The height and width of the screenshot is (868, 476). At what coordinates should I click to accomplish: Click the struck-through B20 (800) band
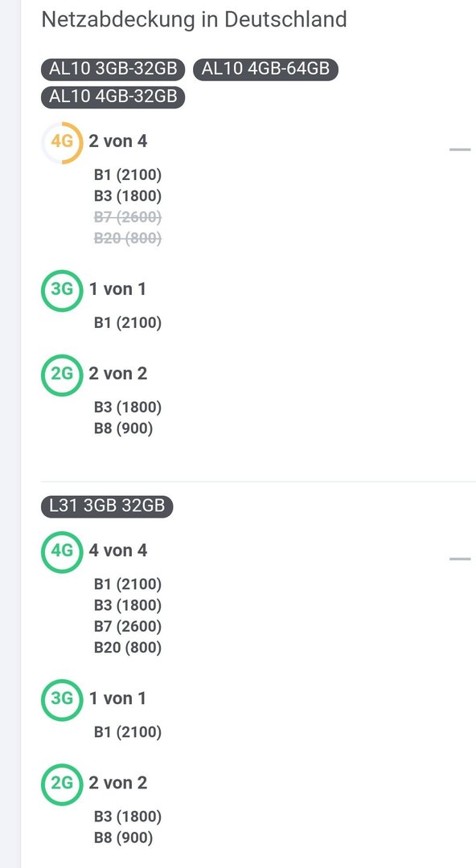point(128,238)
